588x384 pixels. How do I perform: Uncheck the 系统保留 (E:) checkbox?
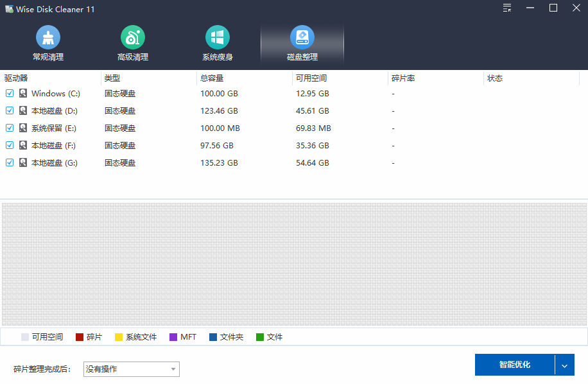click(9, 128)
